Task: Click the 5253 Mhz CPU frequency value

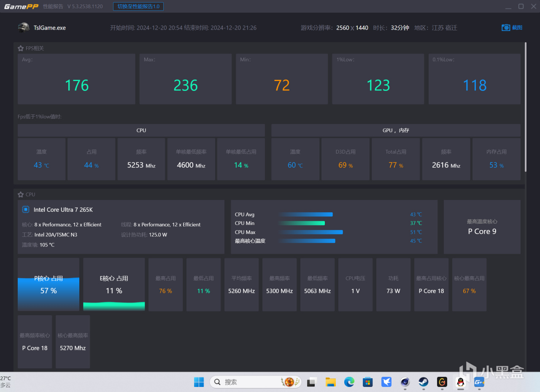Action: (x=141, y=165)
